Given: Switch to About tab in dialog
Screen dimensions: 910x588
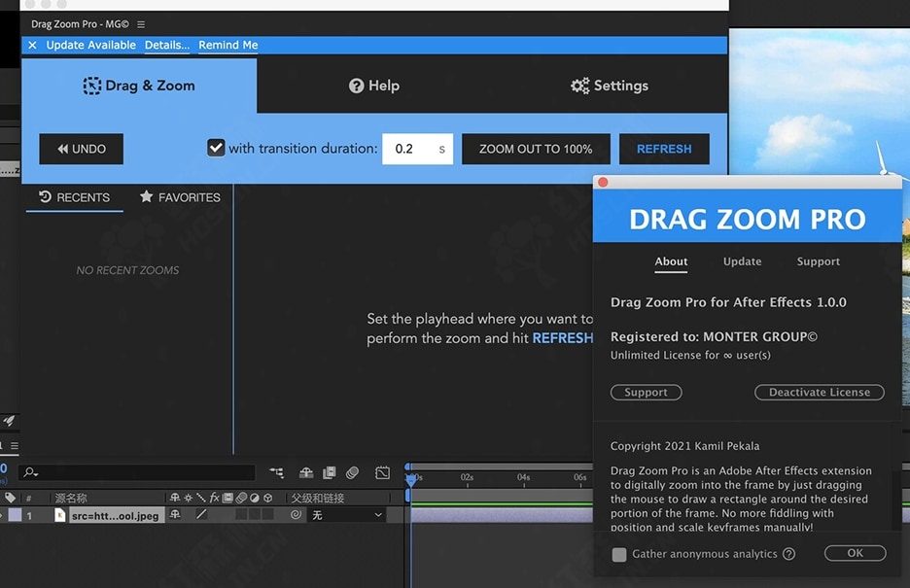Looking at the screenshot, I should (x=671, y=261).
